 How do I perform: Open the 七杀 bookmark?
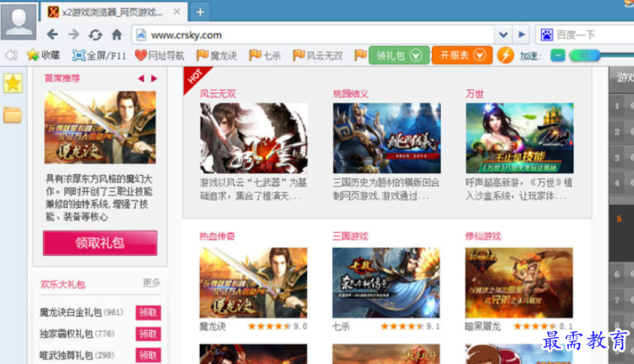[x=265, y=56]
